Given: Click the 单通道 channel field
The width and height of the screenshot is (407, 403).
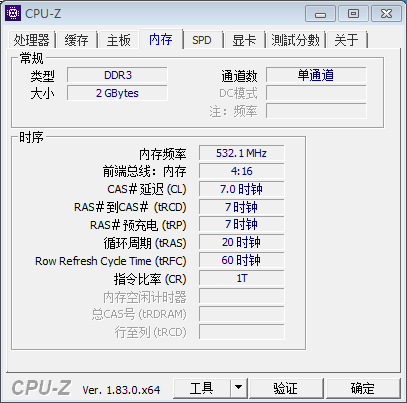Looking at the screenshot, I should (x=316, y=75).
